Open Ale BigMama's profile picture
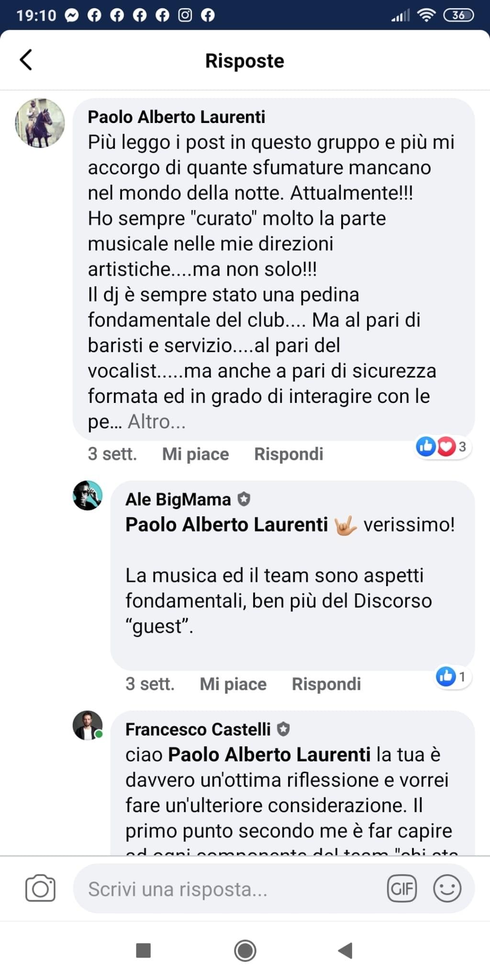490x980 pixels. (88, 495)
